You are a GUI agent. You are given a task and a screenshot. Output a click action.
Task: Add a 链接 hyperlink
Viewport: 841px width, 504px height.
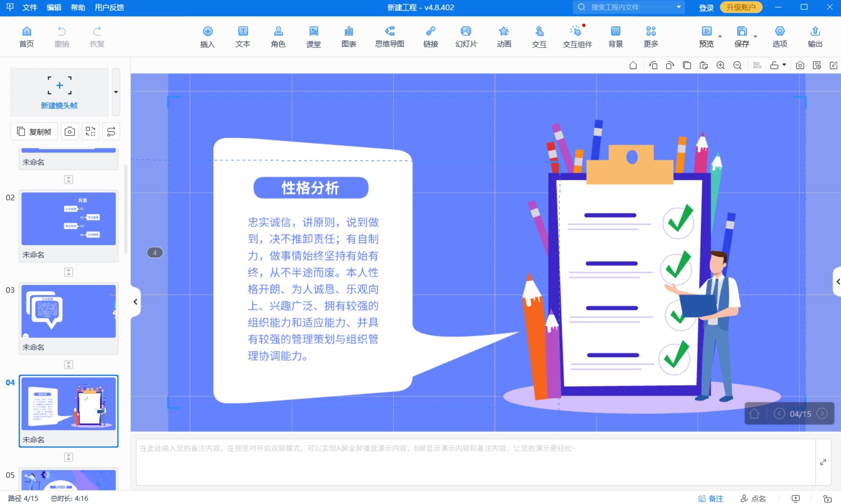pyautogui.click(x=431, y=37)
